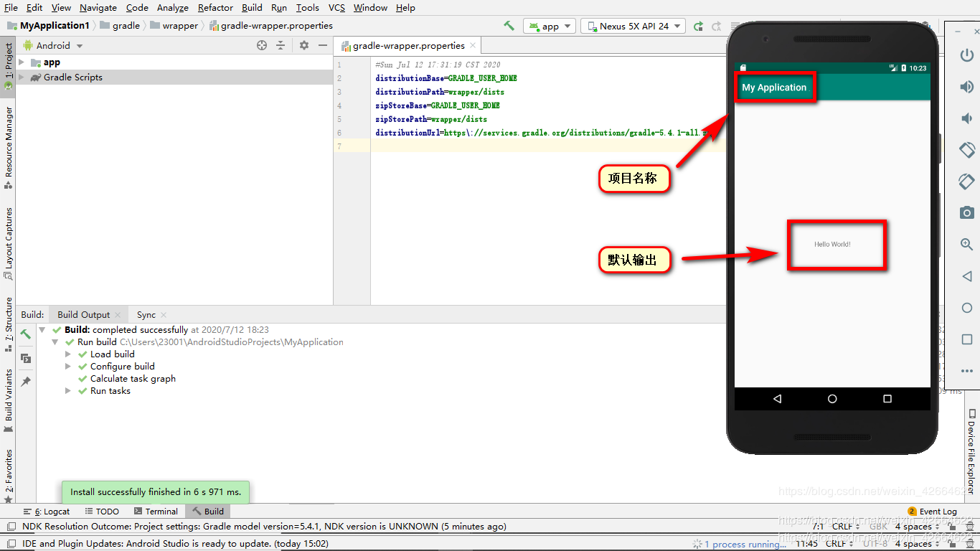
Task: Open the VCS menu
Action: pos(336,7)
